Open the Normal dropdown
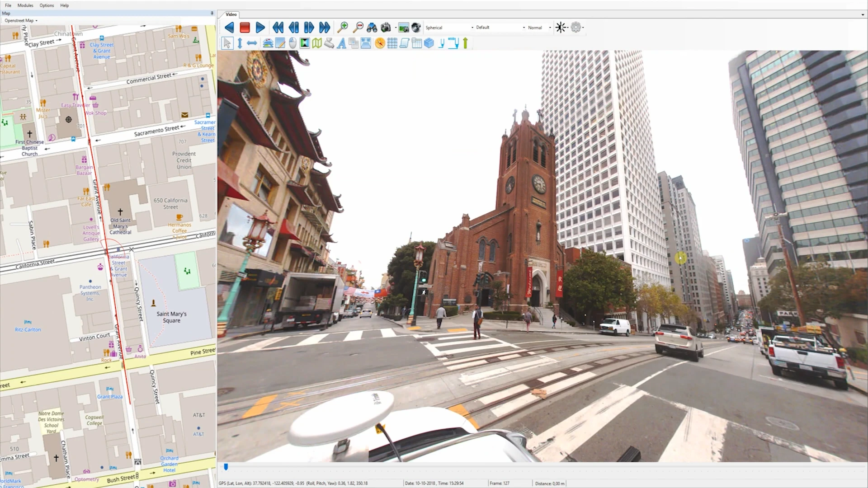This screenshot has height=488, width=868. tap(539, 28)
